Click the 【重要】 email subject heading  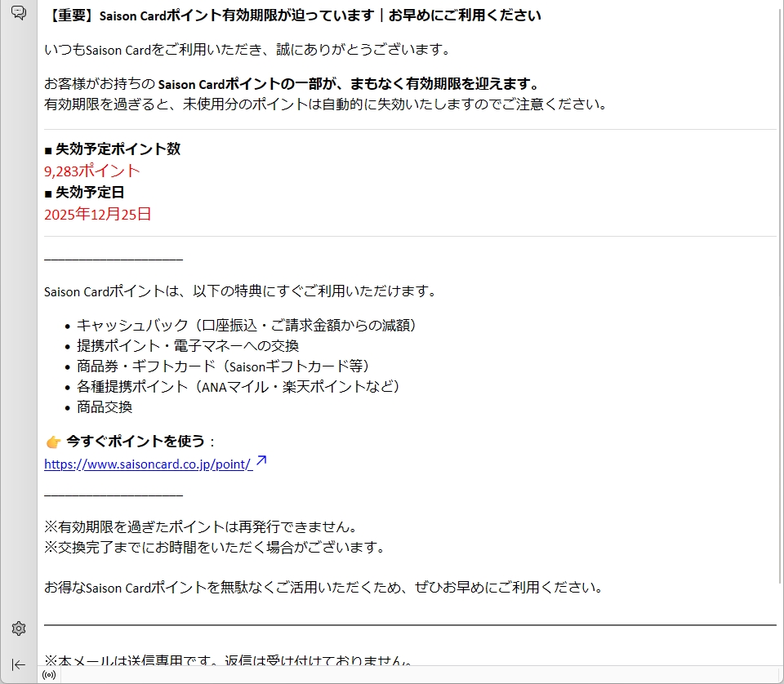point(292,16)
